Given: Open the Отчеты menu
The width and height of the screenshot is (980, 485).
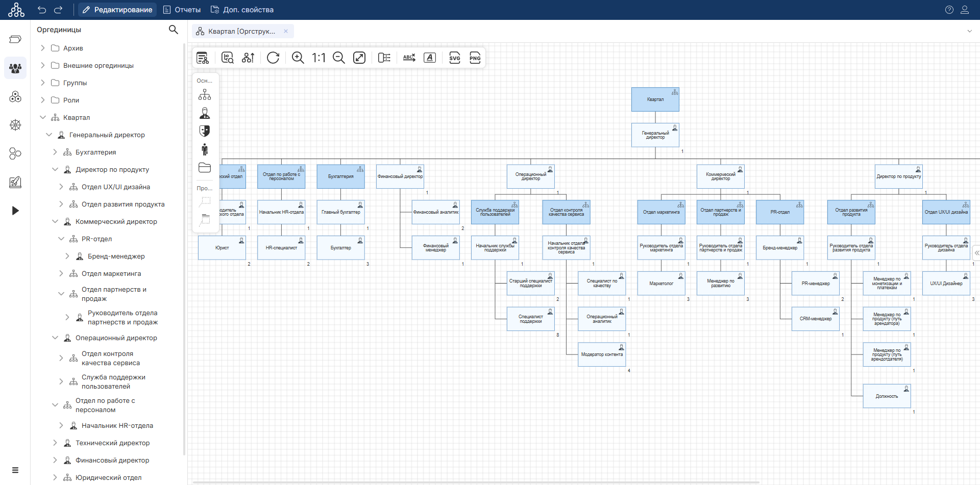Looking at the screenshot, I should [182, 10].
